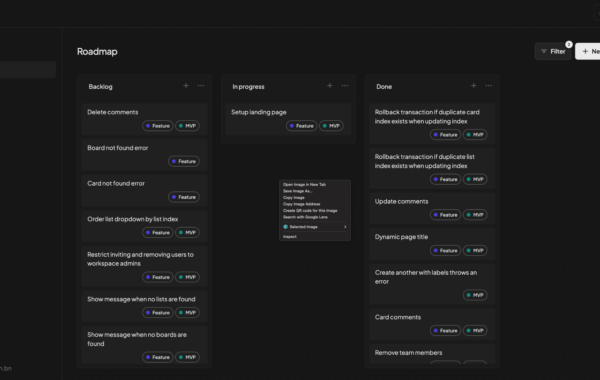Click Feature label on Setup landing page

(302, 126)
